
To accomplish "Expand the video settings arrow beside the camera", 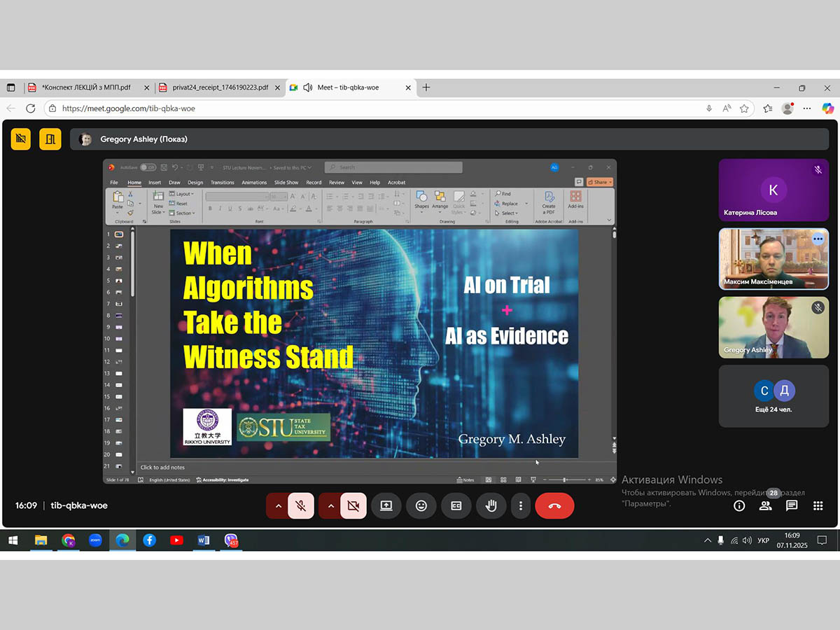I will click(x=330, y=505).
